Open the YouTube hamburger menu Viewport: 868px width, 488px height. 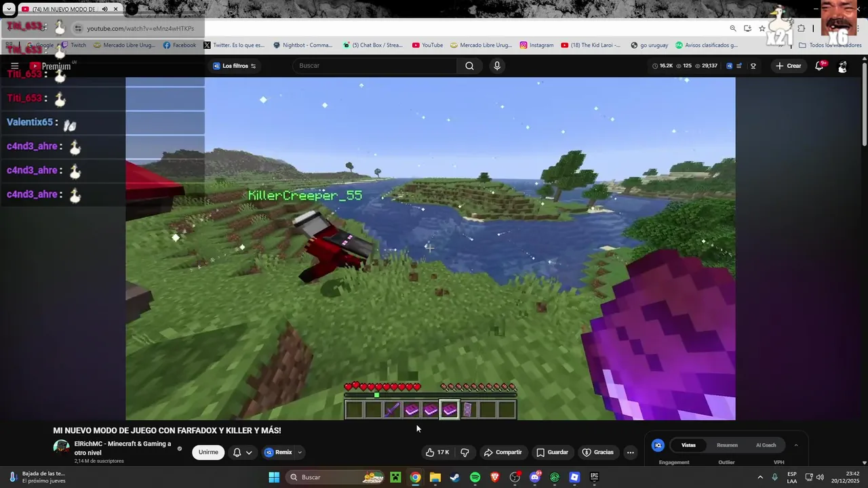point(14,66)
